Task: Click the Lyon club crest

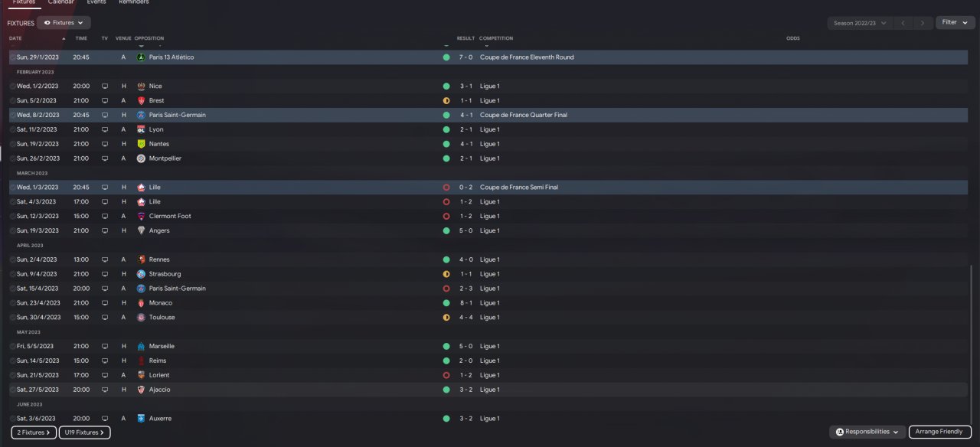Action: tap(141, 129)
